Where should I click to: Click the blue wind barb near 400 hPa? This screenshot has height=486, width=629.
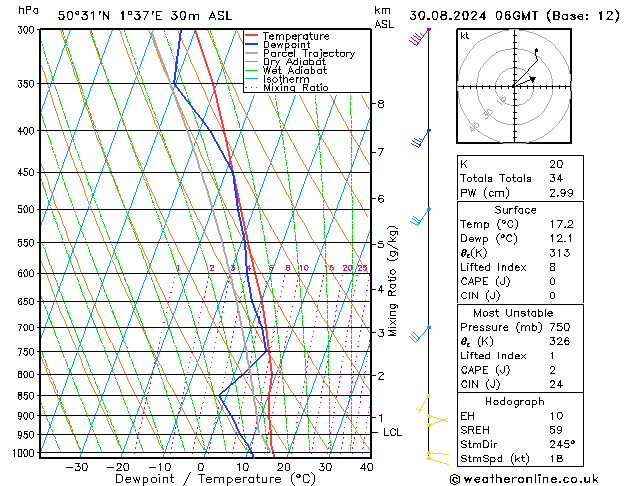click(x=422, y=138)
